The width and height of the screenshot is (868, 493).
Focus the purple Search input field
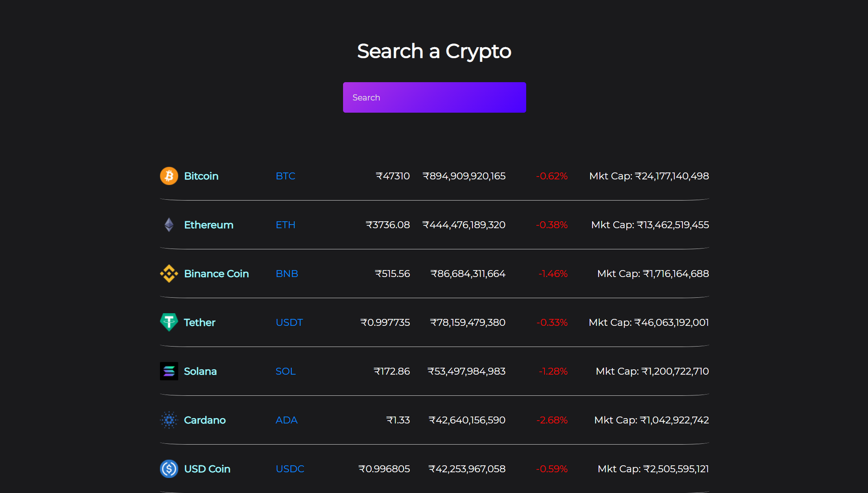pyautogui.click(x=434, y=98)
